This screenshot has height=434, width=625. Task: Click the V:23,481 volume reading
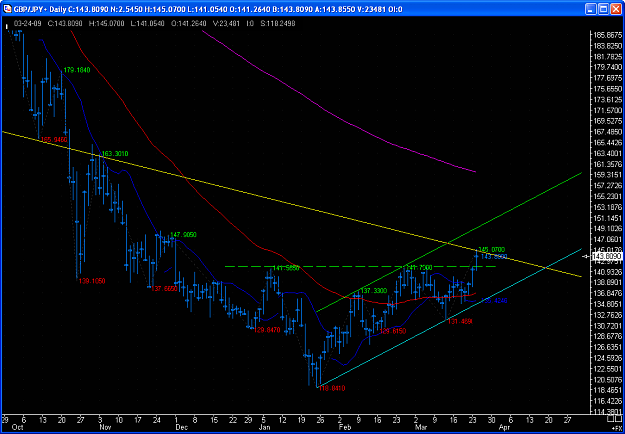point(227,24)
